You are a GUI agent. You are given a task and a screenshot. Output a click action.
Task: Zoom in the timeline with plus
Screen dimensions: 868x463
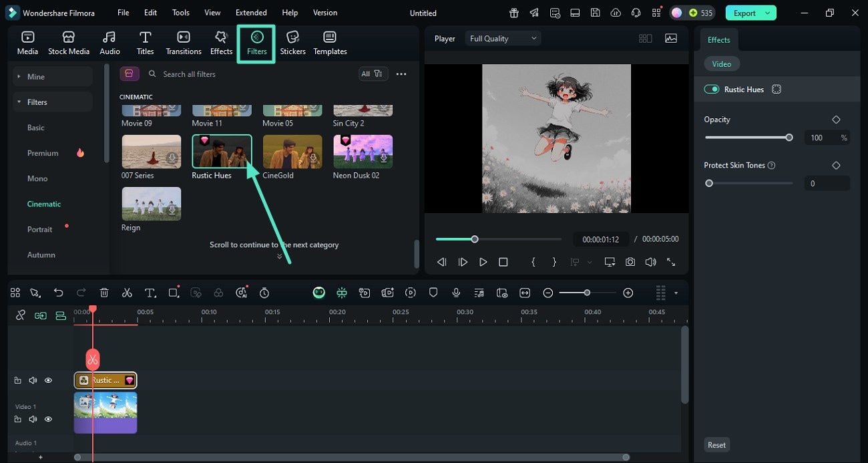tap(628, 293)
